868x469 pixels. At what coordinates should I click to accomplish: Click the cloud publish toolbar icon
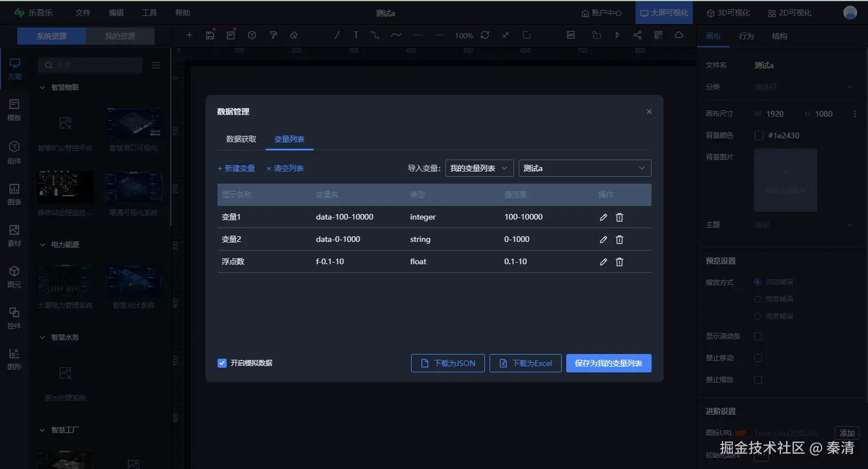click(679, 35)
